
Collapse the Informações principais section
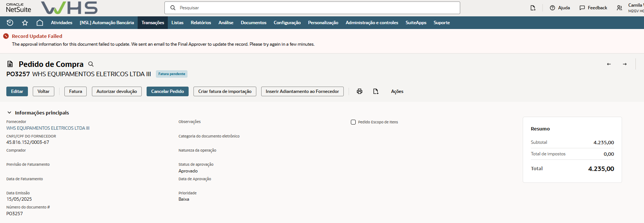(x=9, y=113)
